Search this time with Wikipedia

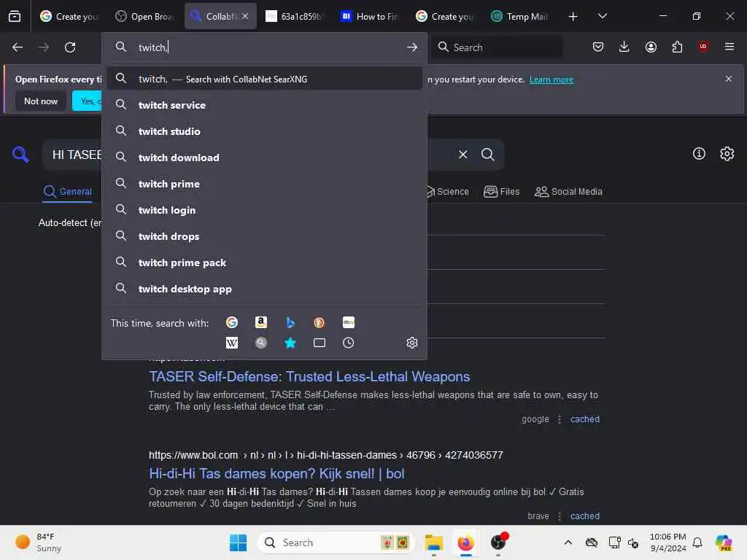231,343
